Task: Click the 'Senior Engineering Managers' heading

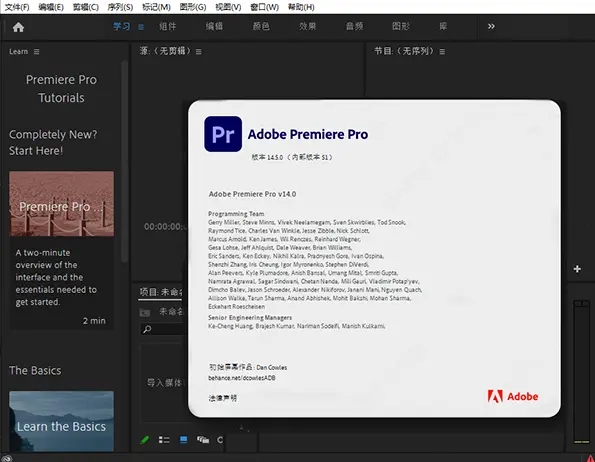Action: (250, 317)
